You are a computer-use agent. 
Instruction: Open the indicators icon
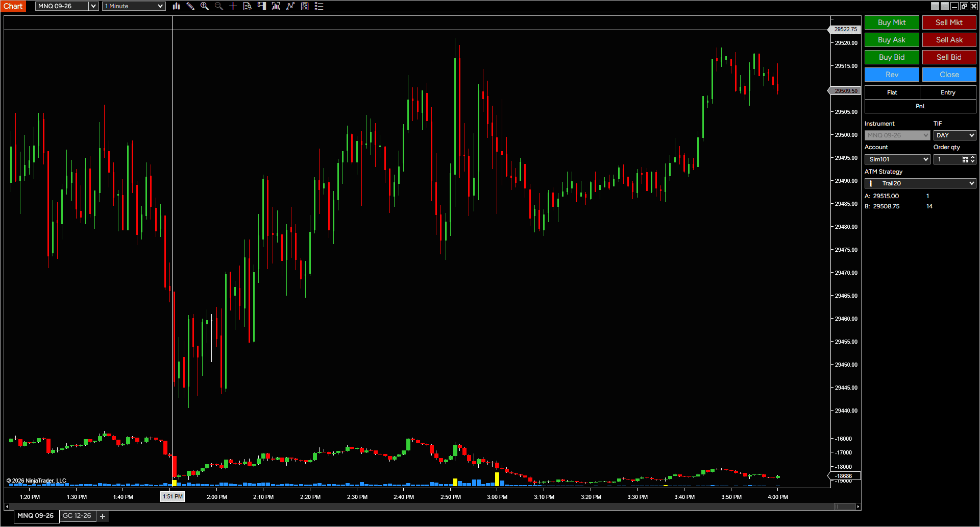(290, 6)
